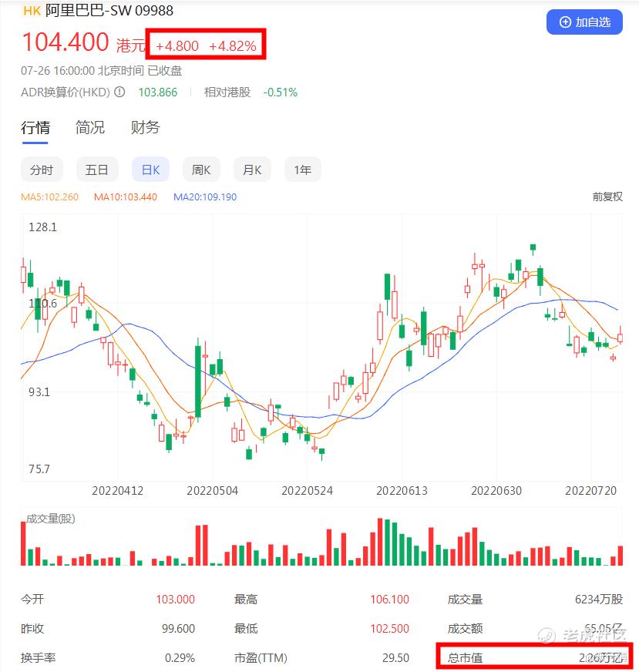
Task: Select the 1年 chart period
Action: click(x=303, y=170)
